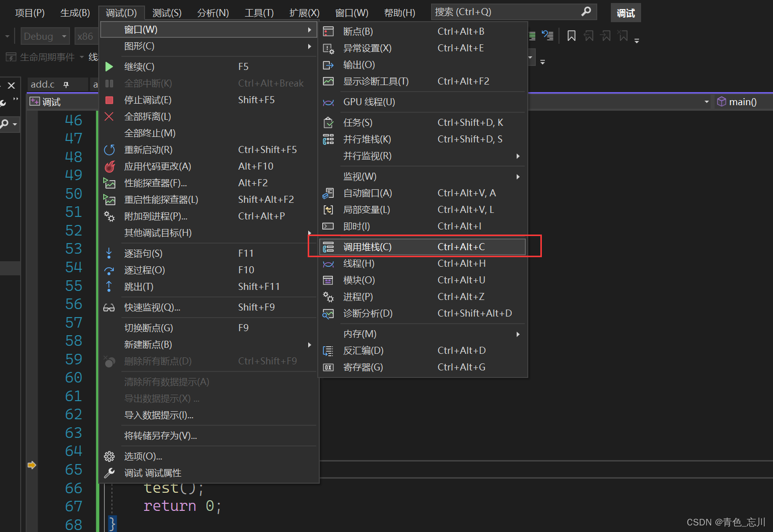This screenshot has width=773, height=532.
Task: Click the console icon beside 即时(I)
Action: point(328,226)
